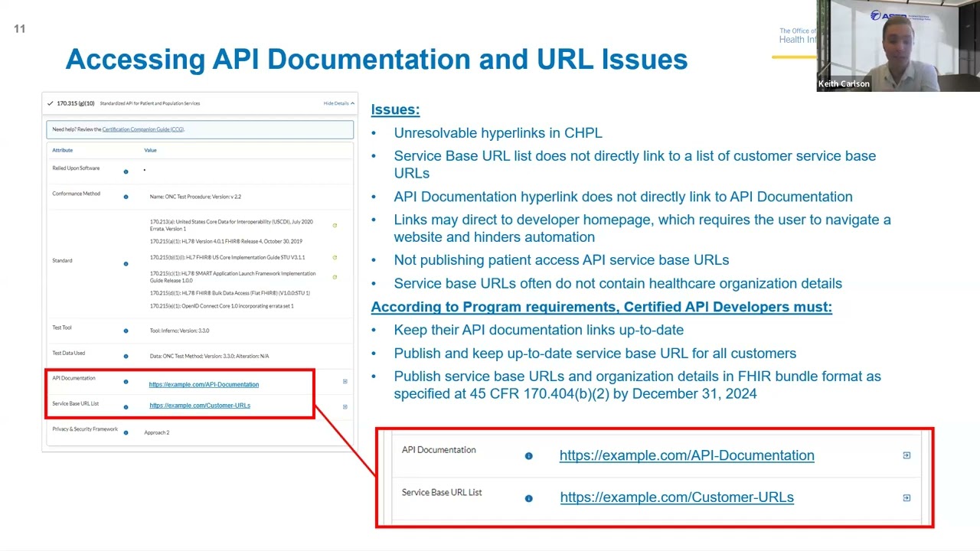Click Name: ONC Test Procedure; Version: v 2.2

[x=195, y=197]
